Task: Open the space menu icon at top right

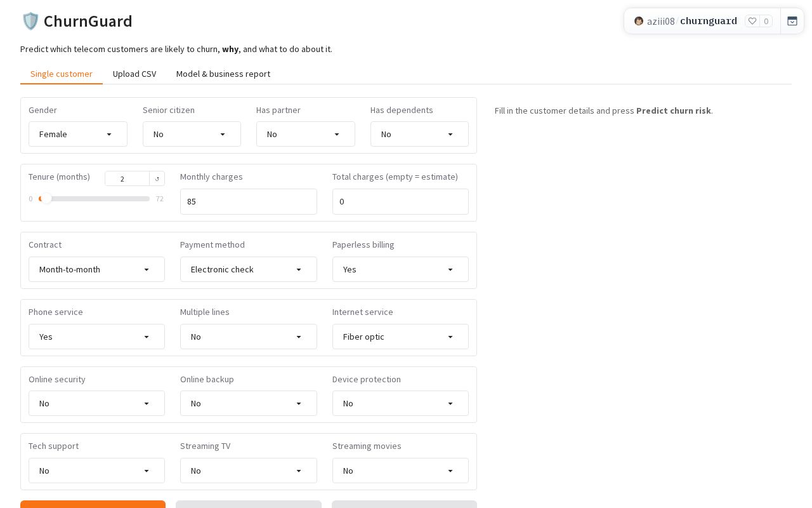Action: tap(792, 21)
